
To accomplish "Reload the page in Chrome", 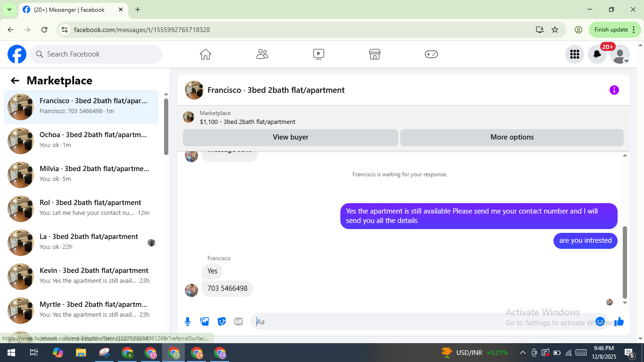I will pos(44,30).
